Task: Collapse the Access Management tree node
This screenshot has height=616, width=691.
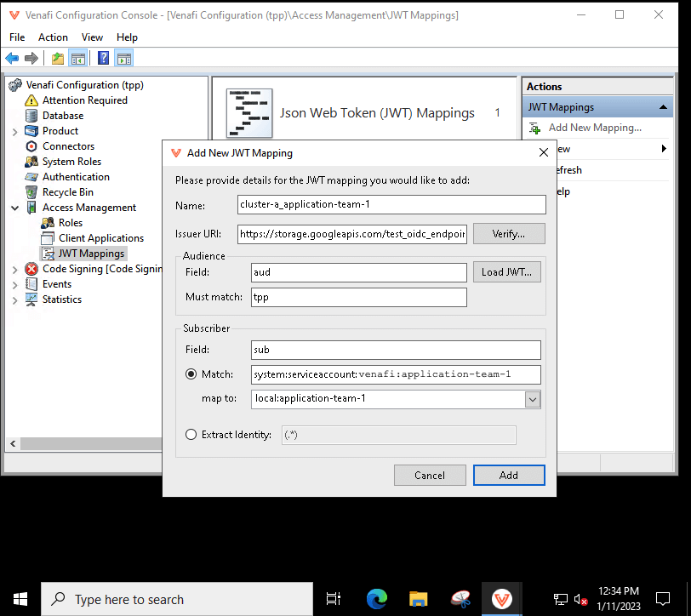Action: [14, 208]
